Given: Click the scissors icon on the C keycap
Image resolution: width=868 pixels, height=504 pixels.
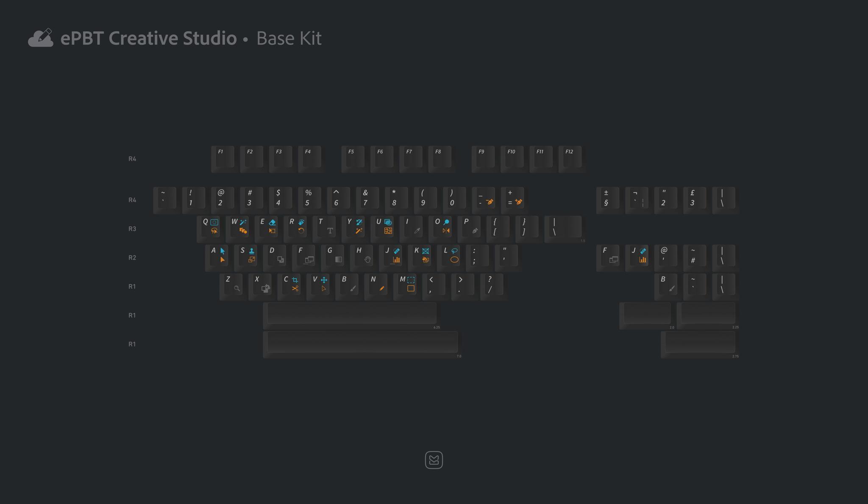Looking at the screenshot, I should (295, 289).
